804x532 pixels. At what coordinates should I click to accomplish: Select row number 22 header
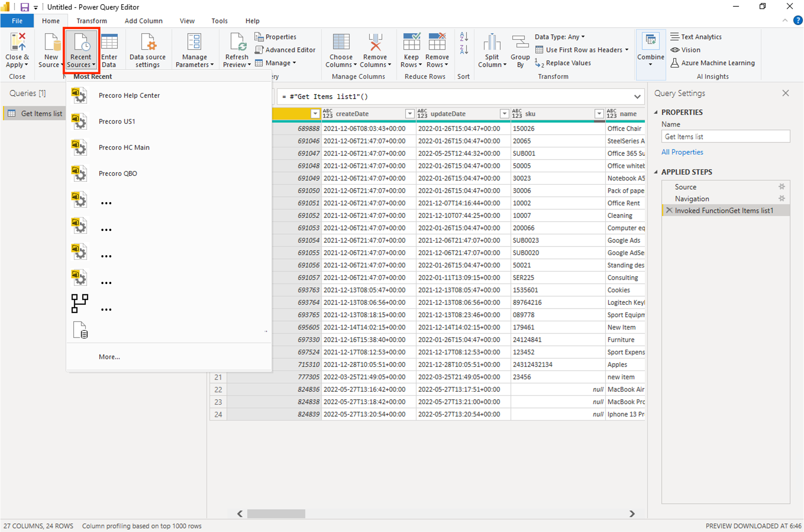[x=218, y=389]
